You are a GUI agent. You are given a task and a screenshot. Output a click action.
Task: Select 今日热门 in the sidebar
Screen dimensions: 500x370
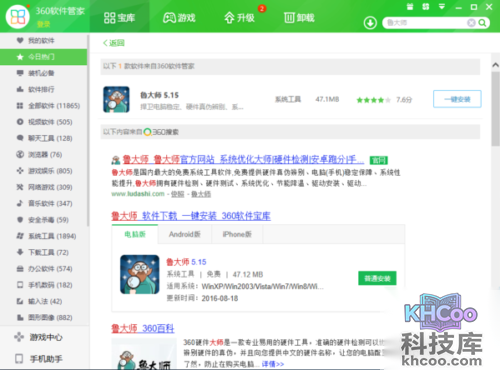43,57
